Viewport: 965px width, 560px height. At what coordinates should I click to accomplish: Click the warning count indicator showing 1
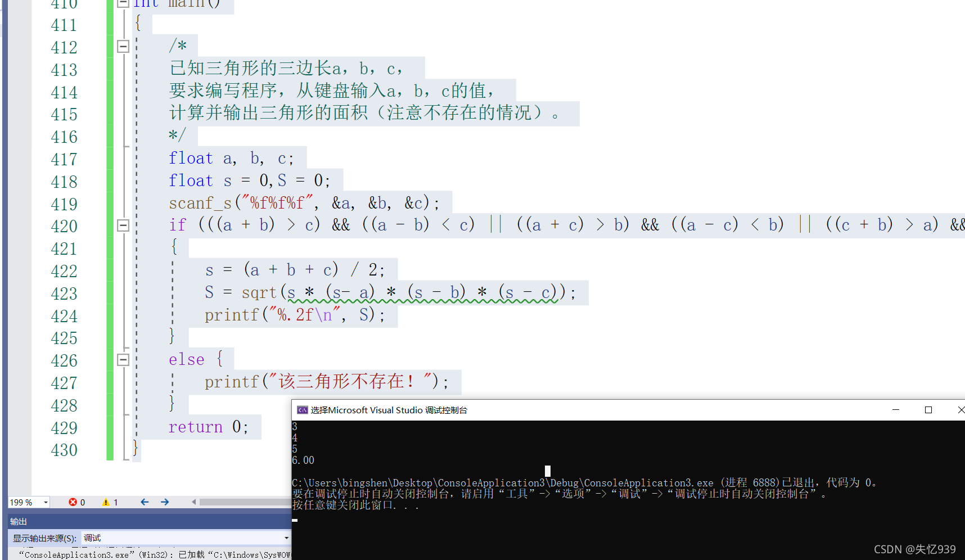click(110, 502)
